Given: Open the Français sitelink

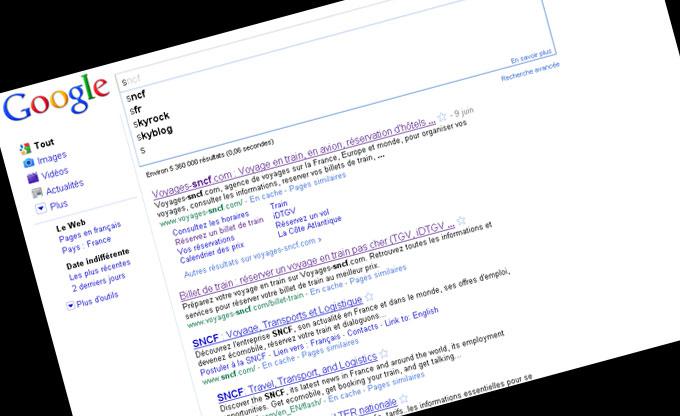Looking at the screenshot, I should coord(326,341).
